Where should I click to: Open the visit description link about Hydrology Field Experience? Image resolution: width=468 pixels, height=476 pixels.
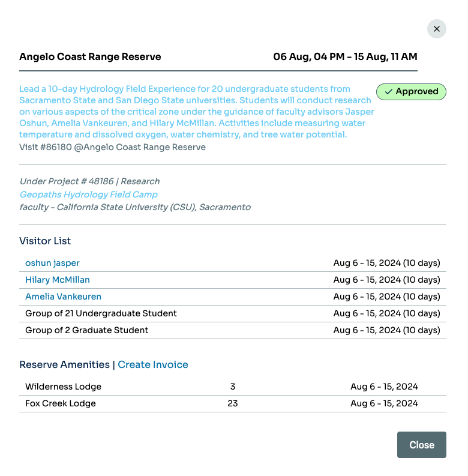[x=197, y=112]
